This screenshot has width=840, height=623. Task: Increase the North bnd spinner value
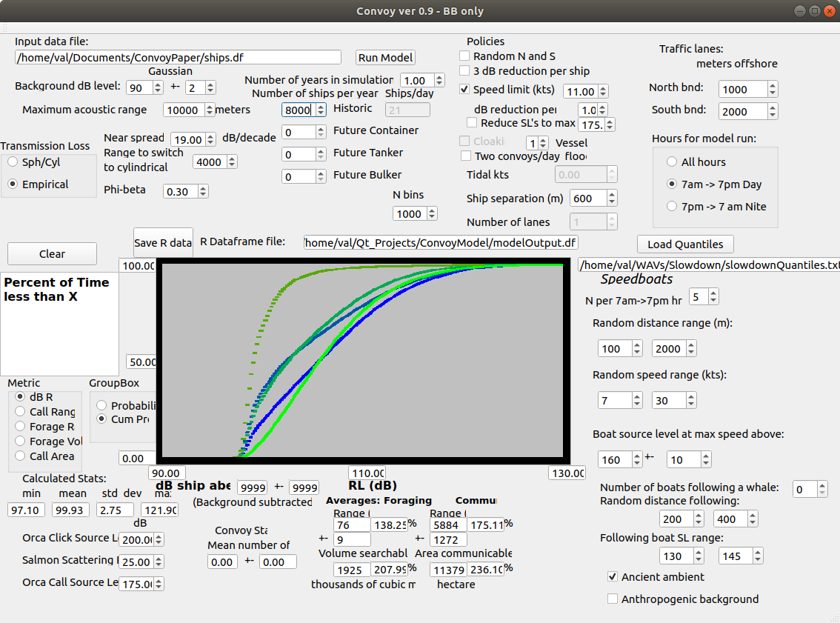click(x=773, y=86)
